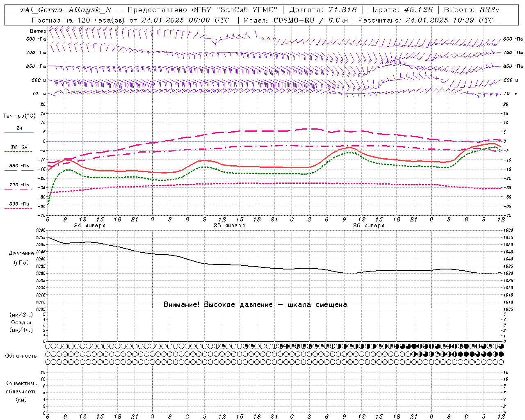Click the 2м temperature legend label

tap(19, 128)
